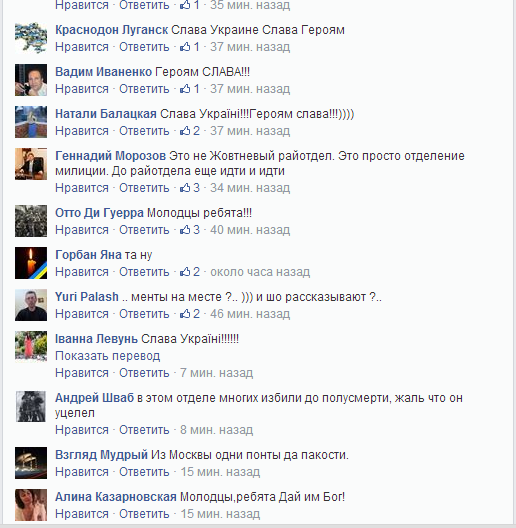Reply to Геннадий Морозов using Ответить
The width and height of the screenshot is (516, 528).
144,188
